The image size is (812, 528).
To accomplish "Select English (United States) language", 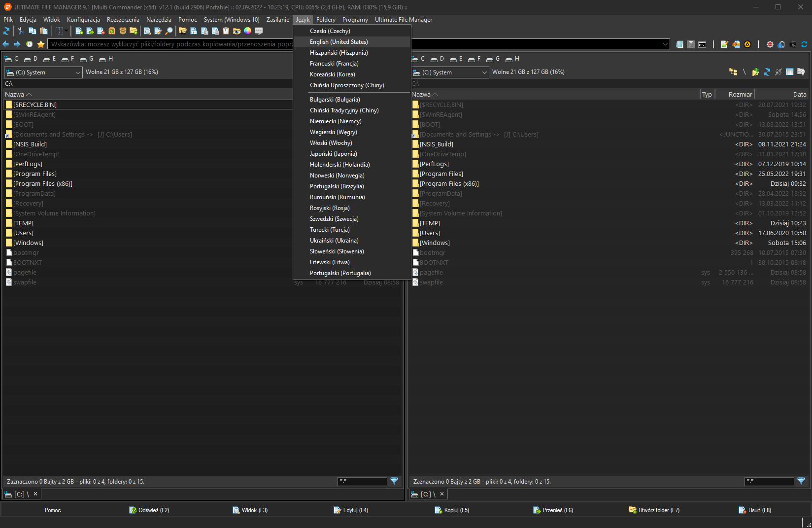I will [x=352, y=42].
